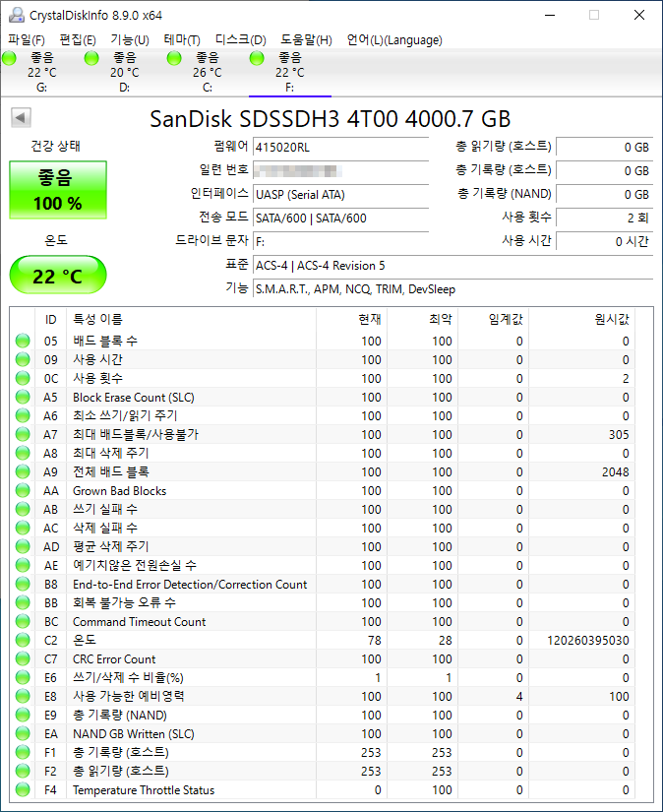This screenshot has width=663, height=812.
Task: Select the C: drive tab
Action: pos(207,73)
